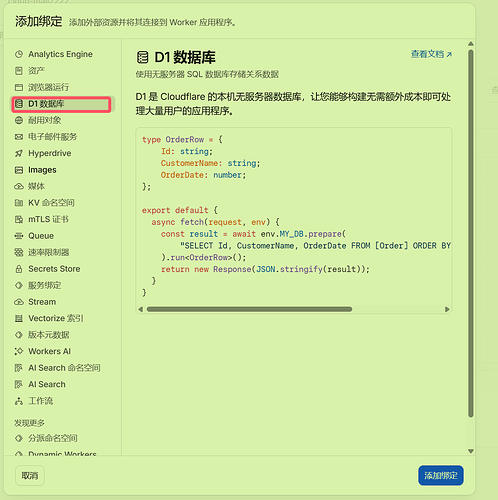This screenshot has width=498, height=500.
Task: Choose mTLS 证书 binding
Action: pos(63,219)
